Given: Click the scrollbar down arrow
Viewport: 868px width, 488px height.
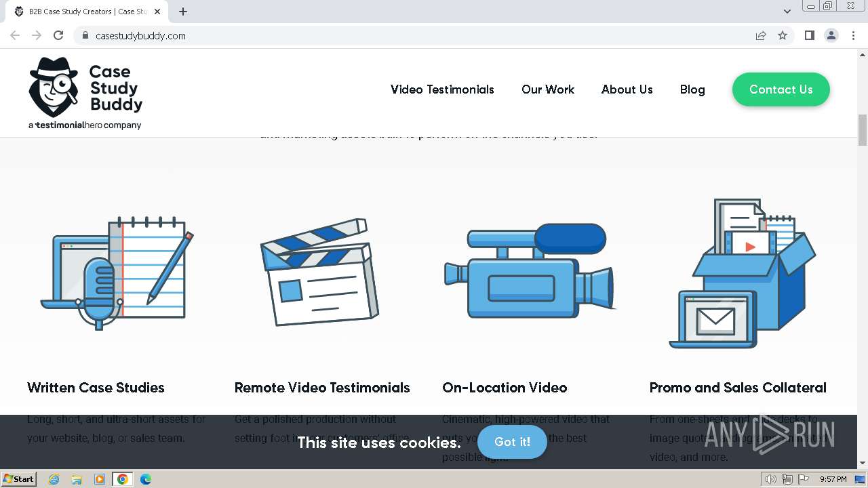Looking at the screenshot, I should (863, 463).
